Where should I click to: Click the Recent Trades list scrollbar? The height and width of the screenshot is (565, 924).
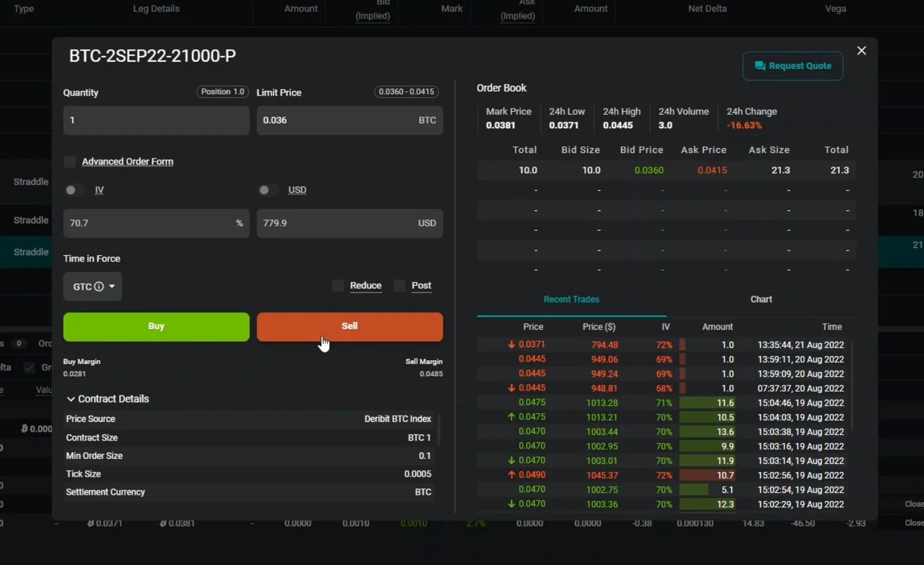pos(852,386)
